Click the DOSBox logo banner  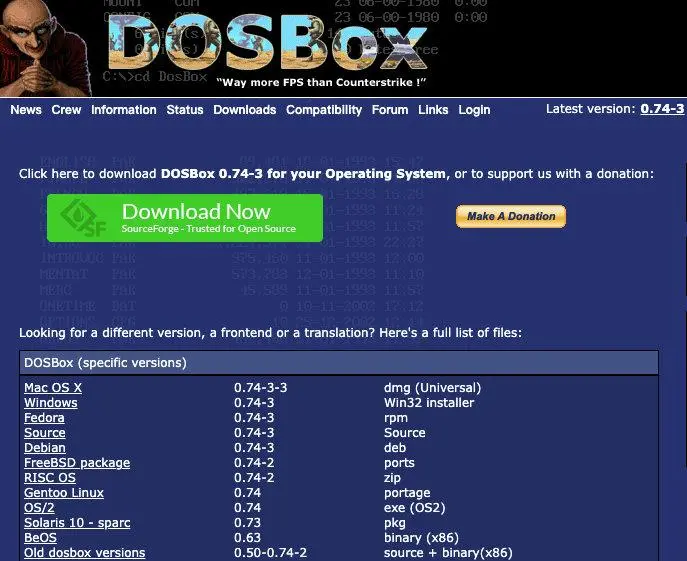(x=270, y=47)
